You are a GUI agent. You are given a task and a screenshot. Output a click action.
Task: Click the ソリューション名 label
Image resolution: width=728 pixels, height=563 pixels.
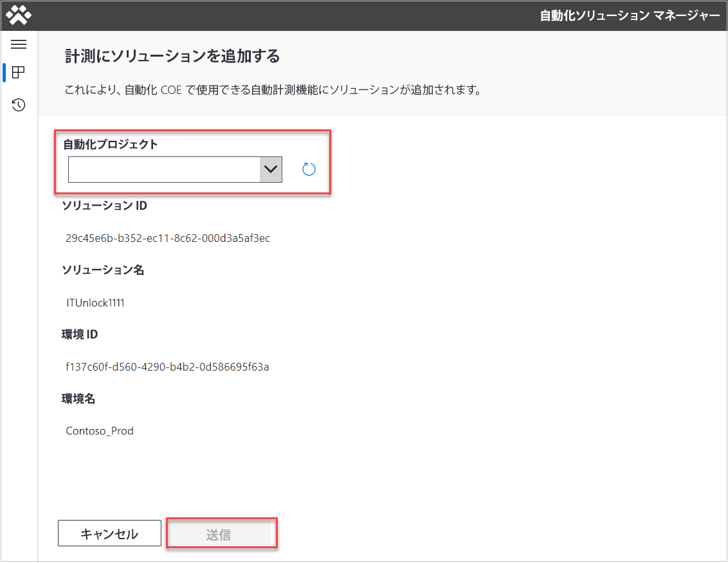coord(103,270)
